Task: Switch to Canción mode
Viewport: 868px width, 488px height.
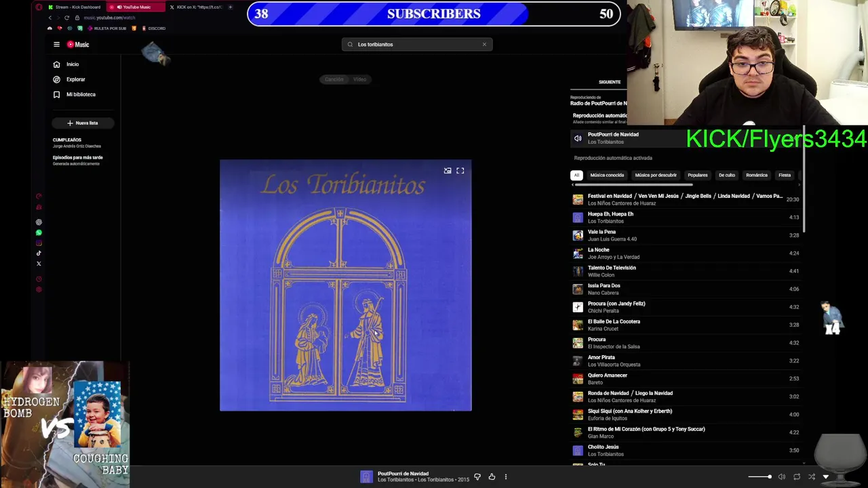Action: click(334, 79)
